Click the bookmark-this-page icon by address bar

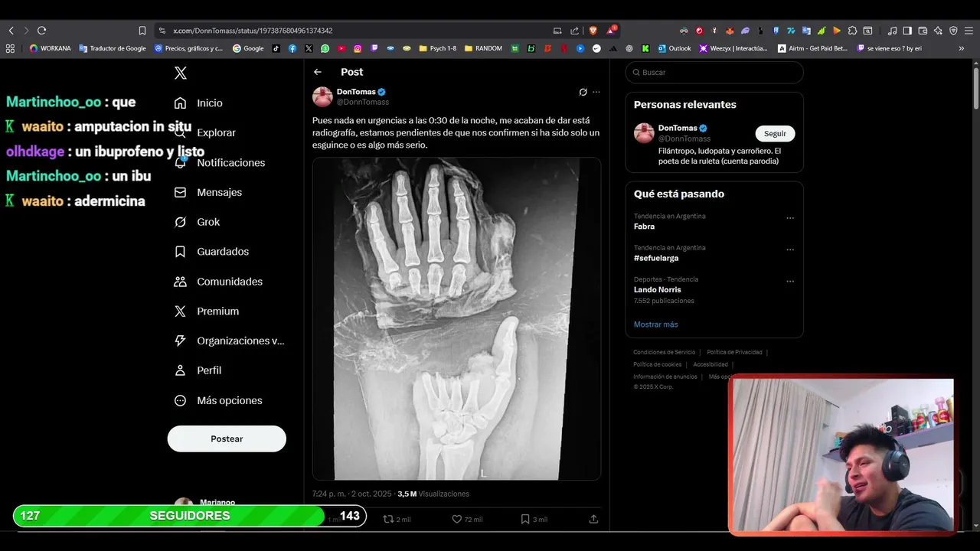click(x=142, y=31)
